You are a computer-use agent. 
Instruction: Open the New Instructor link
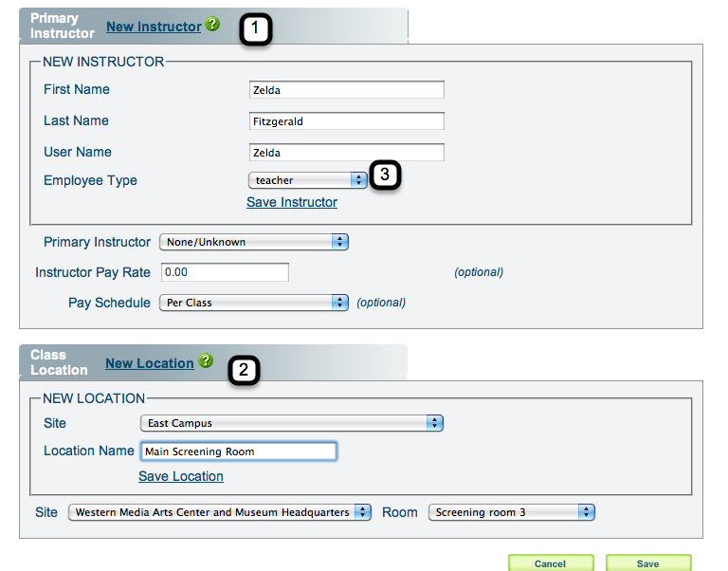point(154,27)
